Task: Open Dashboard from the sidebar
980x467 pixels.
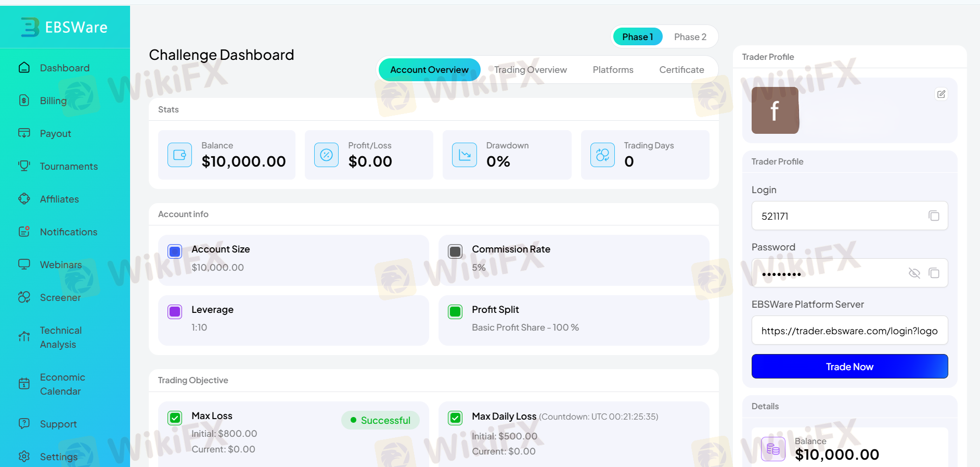Action: (65, 68)
